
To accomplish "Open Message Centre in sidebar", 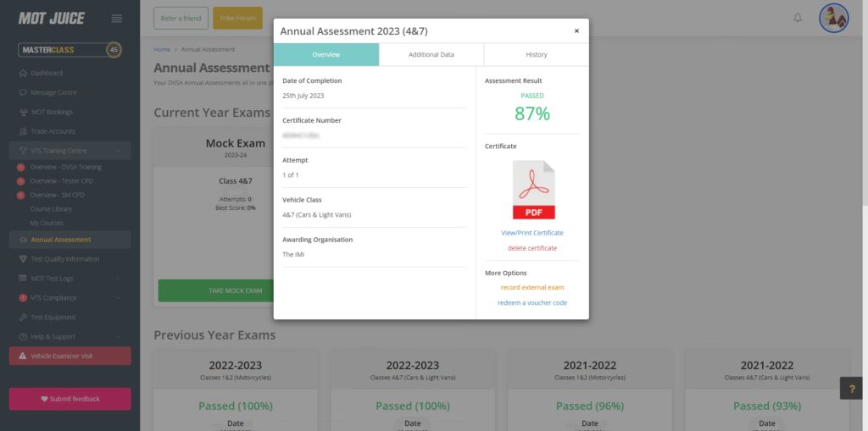I will (53, 92).
